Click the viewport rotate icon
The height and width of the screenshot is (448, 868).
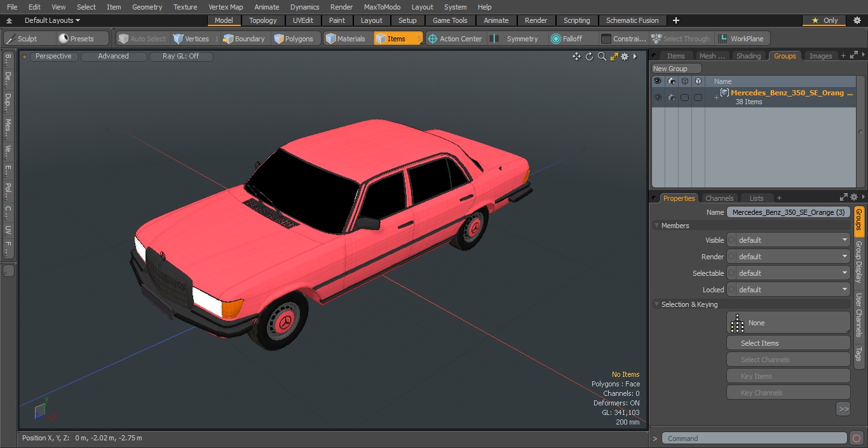[x=589, y=57]
